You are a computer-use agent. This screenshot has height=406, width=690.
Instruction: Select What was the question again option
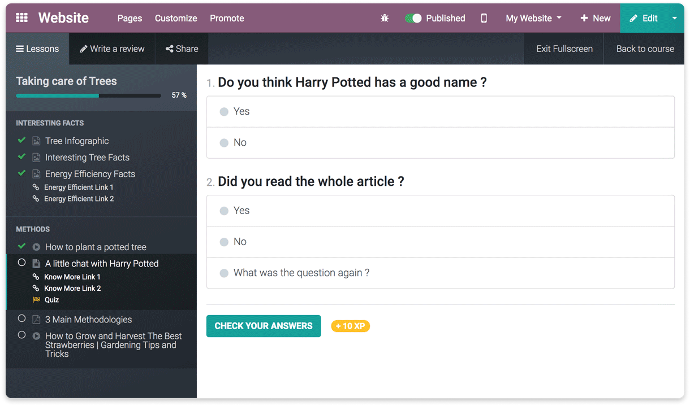click(x=440, y=273)
